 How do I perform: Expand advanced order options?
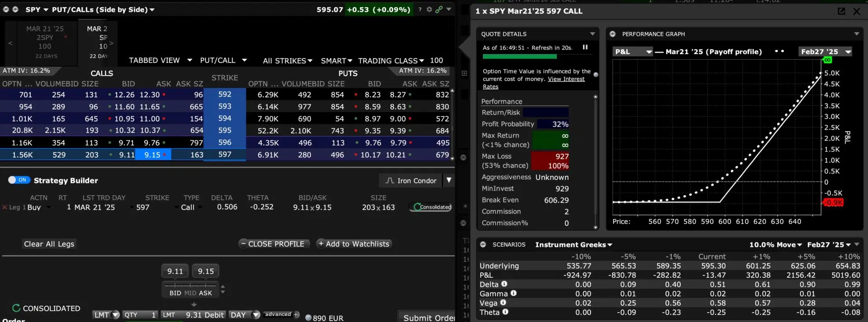pos(281,314)
